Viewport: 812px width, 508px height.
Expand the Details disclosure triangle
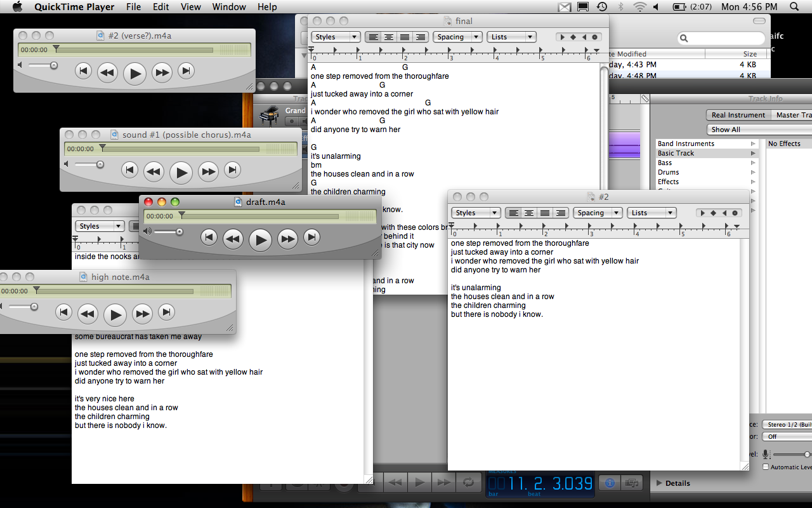click(x=658, y=483)
